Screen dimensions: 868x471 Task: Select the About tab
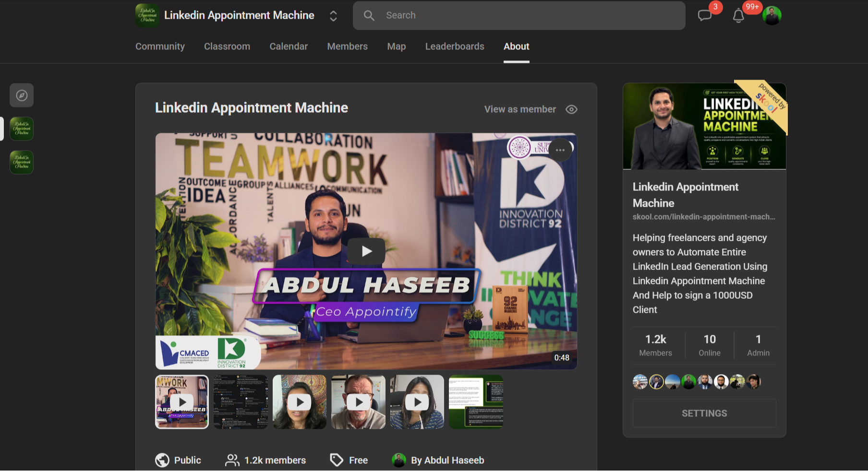[x=517, y=47]
